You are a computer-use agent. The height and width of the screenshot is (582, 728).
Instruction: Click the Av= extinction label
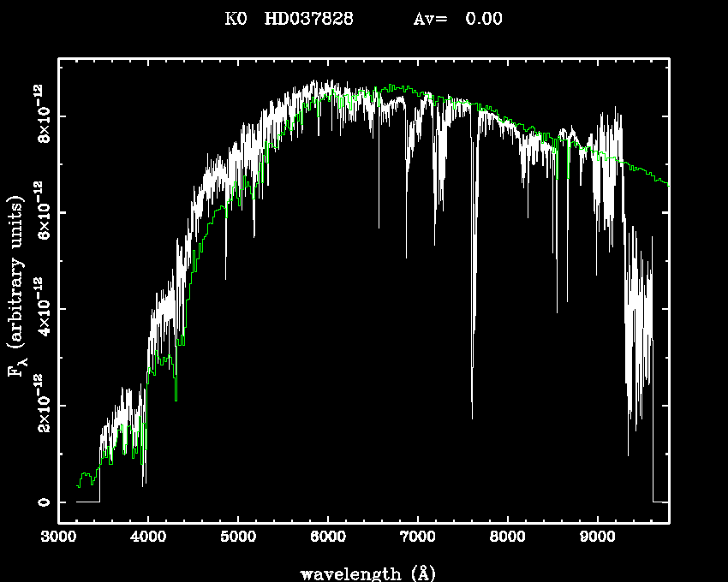[x=431, y=19]
